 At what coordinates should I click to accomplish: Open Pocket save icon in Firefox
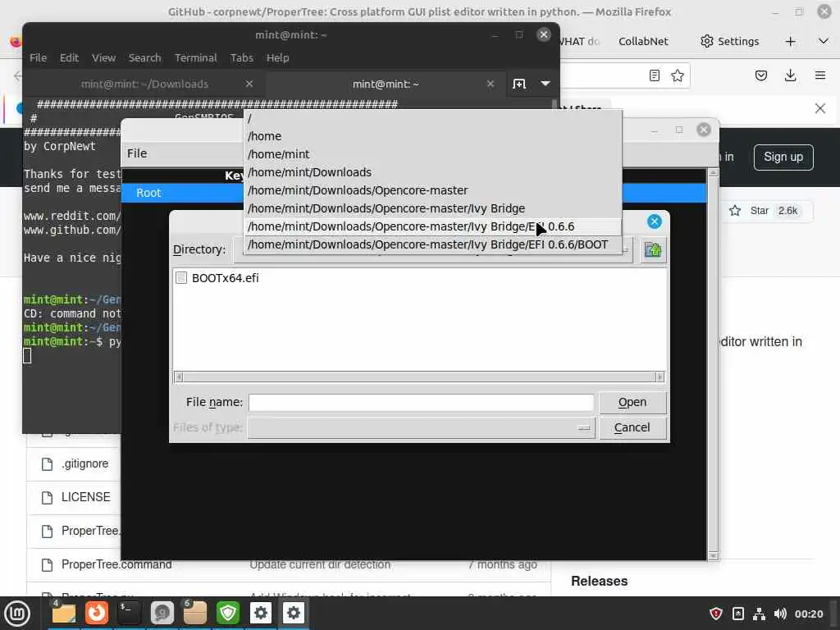(x=760, y=75)
